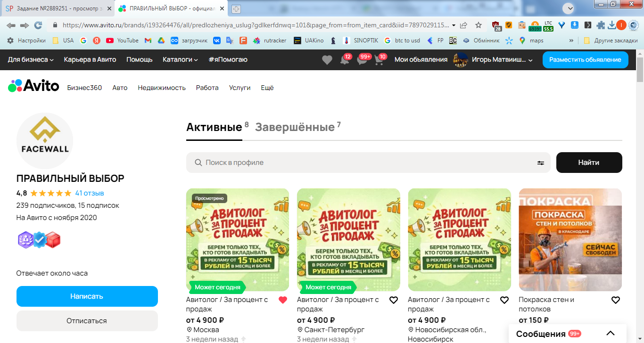Switch to Активные listings tab
The image size is (644, 343).
point(214,127)
